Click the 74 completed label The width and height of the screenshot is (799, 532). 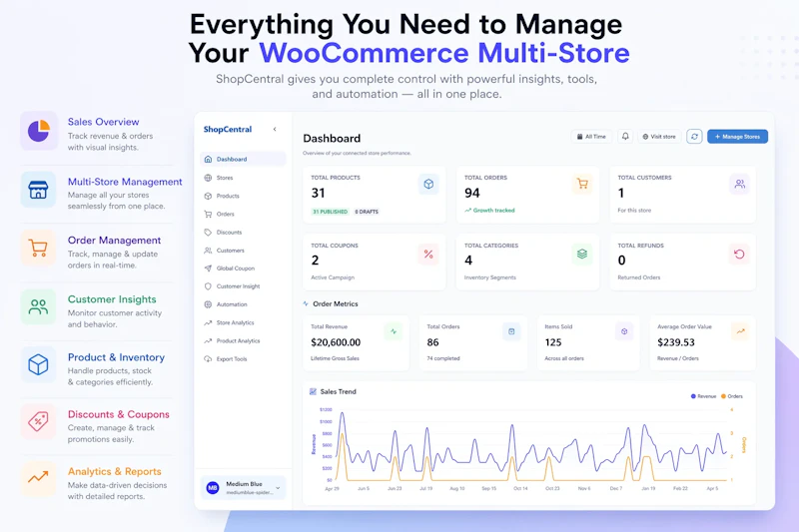[443, 358]
